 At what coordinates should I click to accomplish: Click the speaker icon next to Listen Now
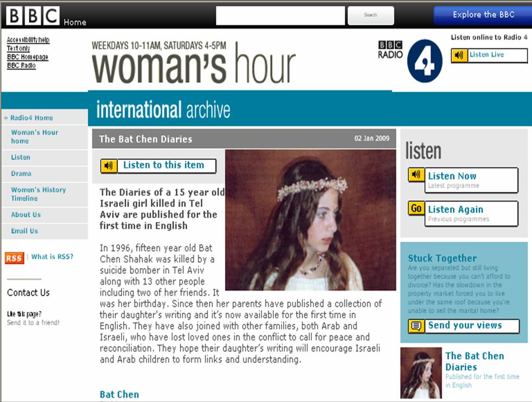pos(416,174)
